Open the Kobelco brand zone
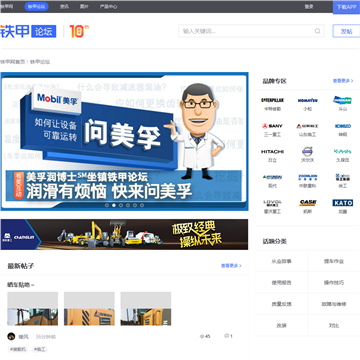The image size is (360, 360). coord(342,130)
